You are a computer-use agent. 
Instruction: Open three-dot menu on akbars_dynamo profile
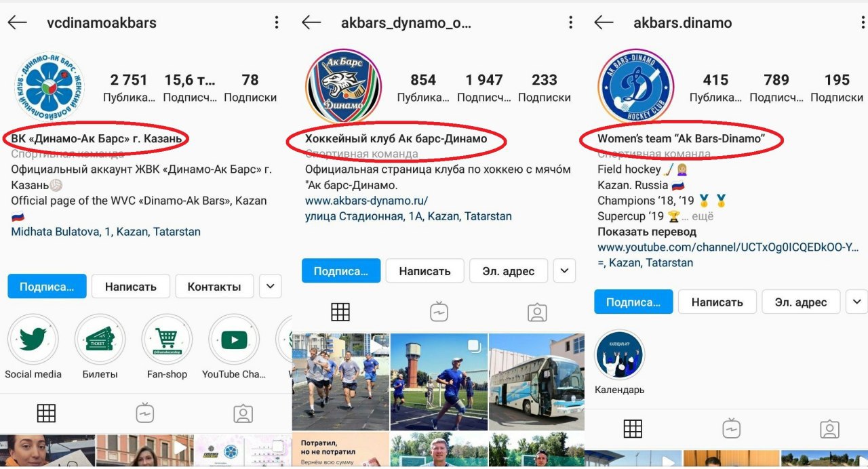571,22
